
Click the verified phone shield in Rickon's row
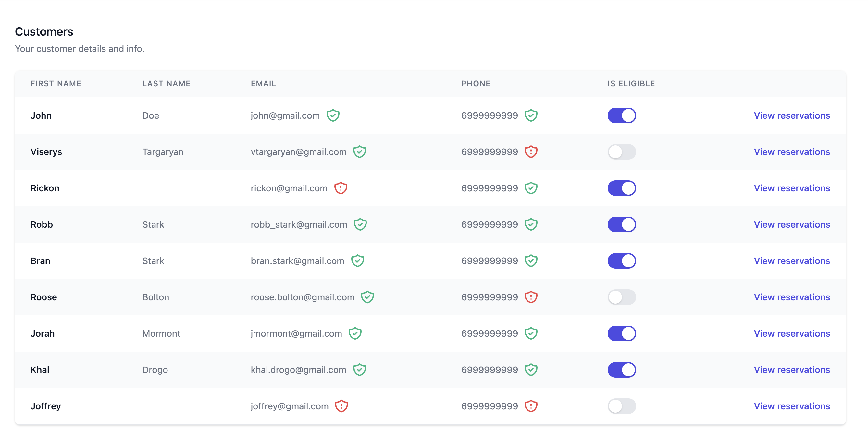[x=531, y=188]
